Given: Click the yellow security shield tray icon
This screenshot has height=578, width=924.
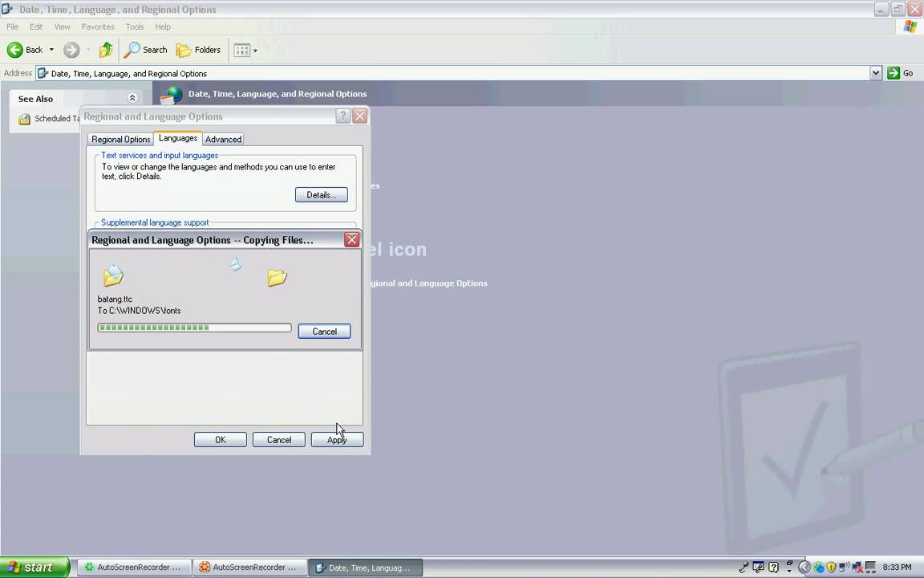Looking at the screenshot, I should (831, 568).
